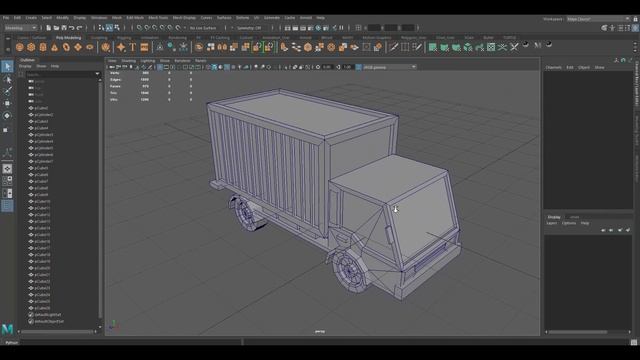Open the Symmetry: Off dropdown
The height and width of the screenshot is (360, 640).
pyautogui.click(x=249, y=28)
